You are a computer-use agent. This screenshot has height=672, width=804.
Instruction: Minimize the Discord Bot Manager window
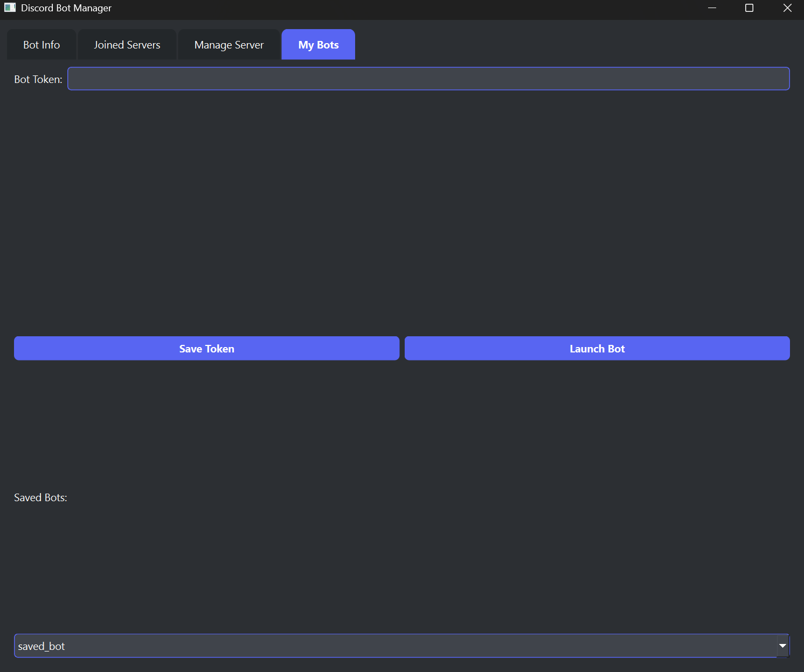tap(711, 8)
